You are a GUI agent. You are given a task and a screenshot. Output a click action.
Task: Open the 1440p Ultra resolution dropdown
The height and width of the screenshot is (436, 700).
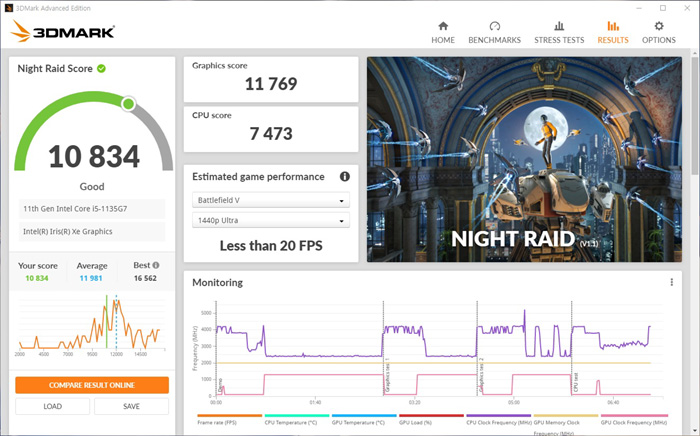(271, 220)
